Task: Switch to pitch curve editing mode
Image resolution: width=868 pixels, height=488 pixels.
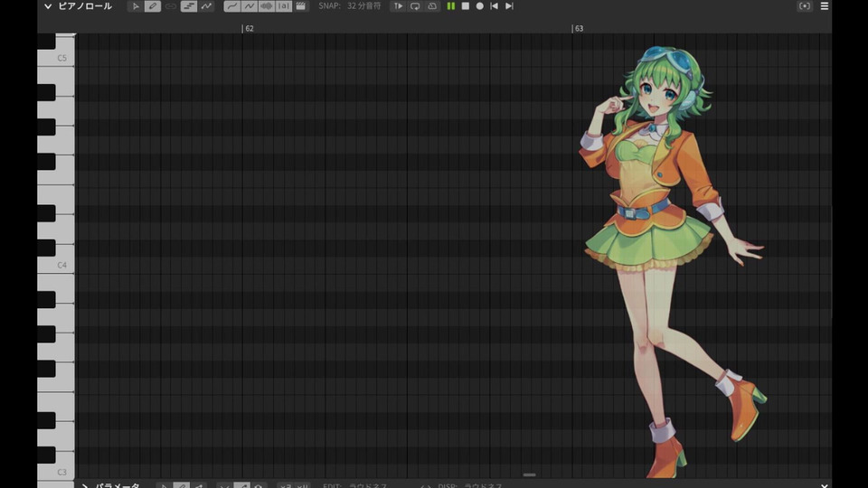Action: pyautogui.click(x=207, y=6)
